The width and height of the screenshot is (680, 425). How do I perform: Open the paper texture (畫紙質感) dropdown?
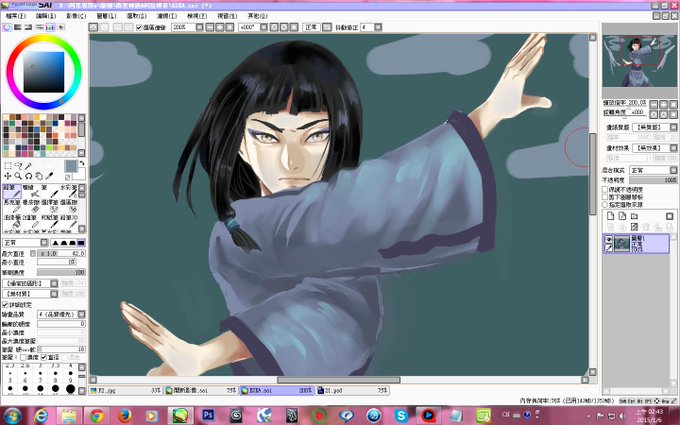point(654,127)
